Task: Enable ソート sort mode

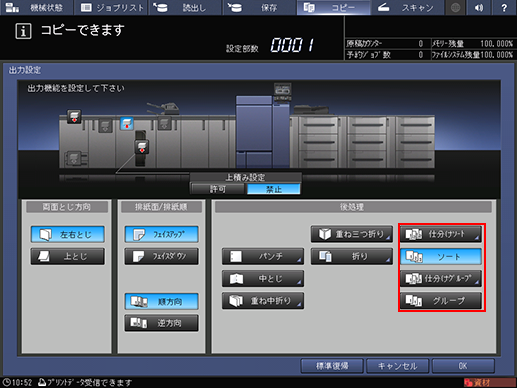Action: 441,256
